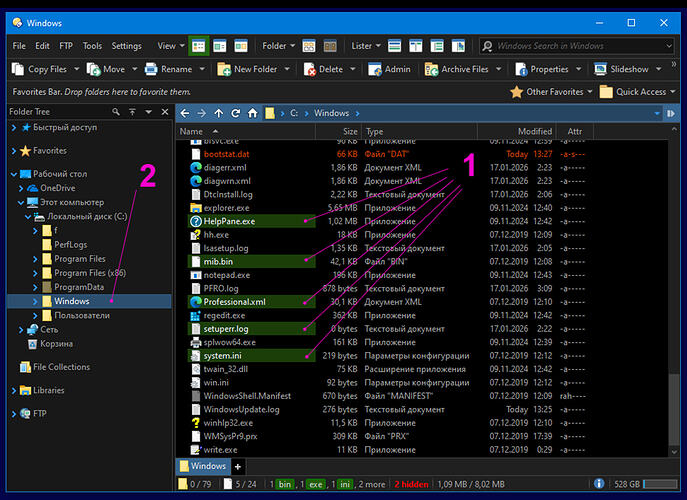This screenshot has width=687, height=500.
Task: Go back with left arrow icon
Action: [185, 113]
